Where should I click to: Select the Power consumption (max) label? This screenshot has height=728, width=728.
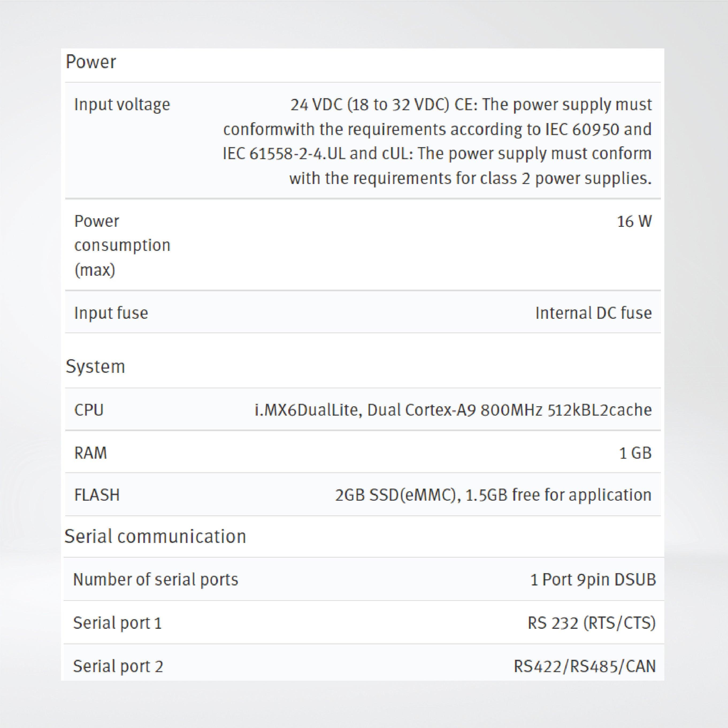[122, 245]
